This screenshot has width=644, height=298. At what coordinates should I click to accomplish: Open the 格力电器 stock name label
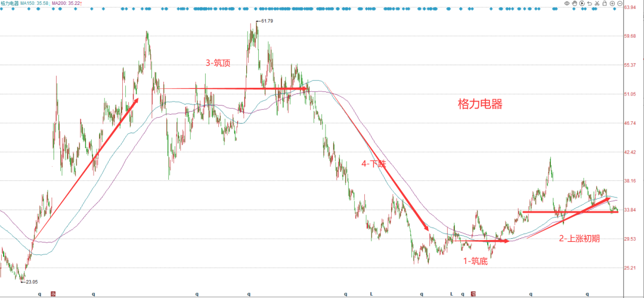coord(10,3)
